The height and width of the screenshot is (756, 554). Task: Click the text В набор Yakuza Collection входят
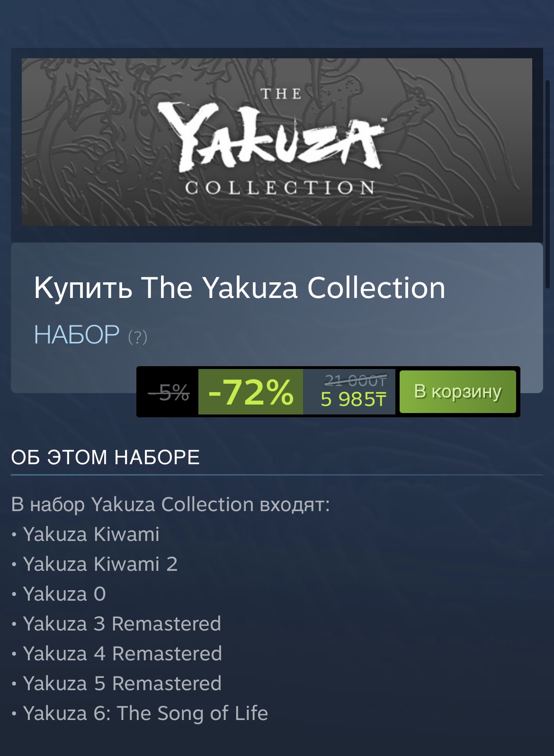coord(170,504)
